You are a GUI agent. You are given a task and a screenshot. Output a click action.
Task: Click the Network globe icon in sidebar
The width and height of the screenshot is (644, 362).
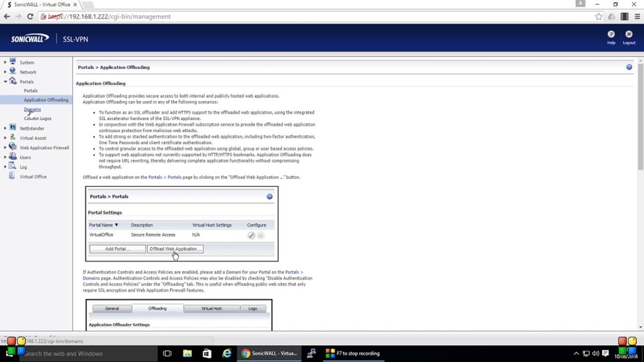click(x=13, y=71)
